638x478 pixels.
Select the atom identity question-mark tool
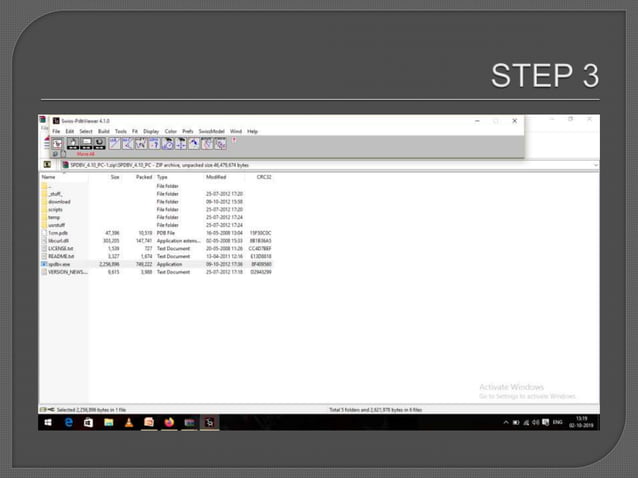click(x=154, y=143)
